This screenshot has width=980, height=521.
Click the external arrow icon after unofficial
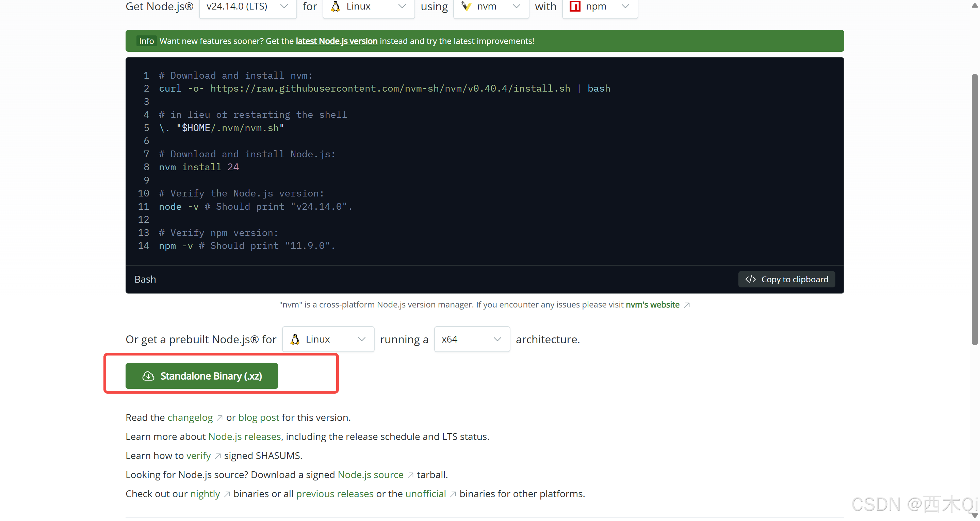click(x=453, y=494)
